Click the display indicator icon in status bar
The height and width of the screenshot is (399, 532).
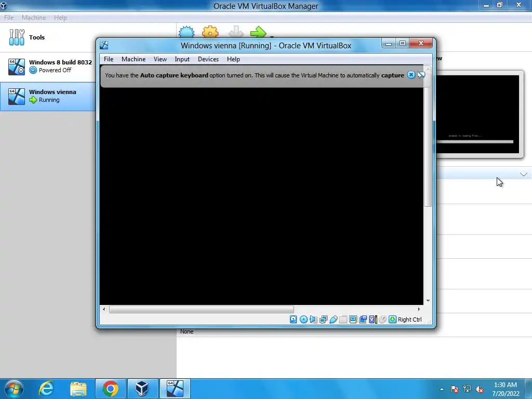[353, 320]
